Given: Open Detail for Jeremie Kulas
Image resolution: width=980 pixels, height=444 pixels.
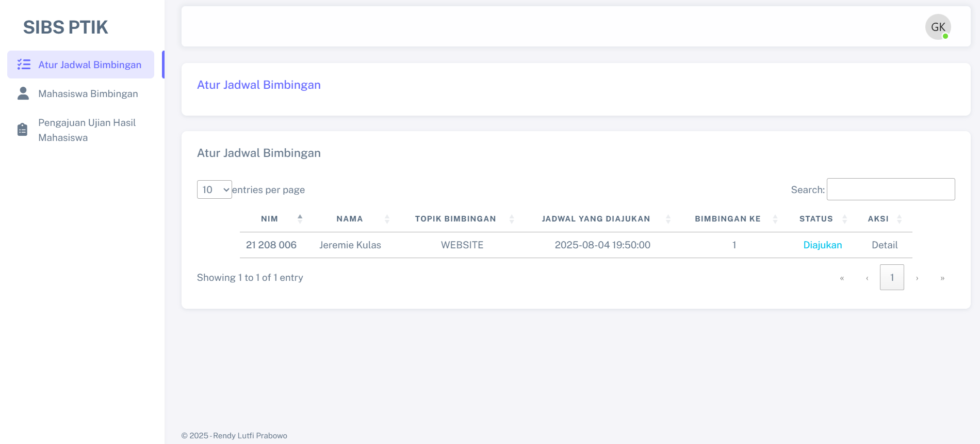Looking at the screenshot, I should [885, 245].
